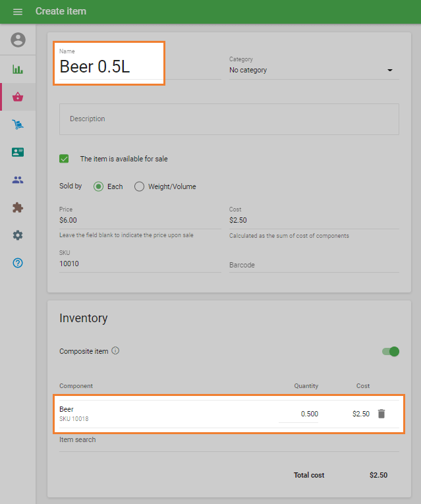Viewport: 421px width, 504px height.
Task: Open Inventory management cart icon
Action: 18,125
